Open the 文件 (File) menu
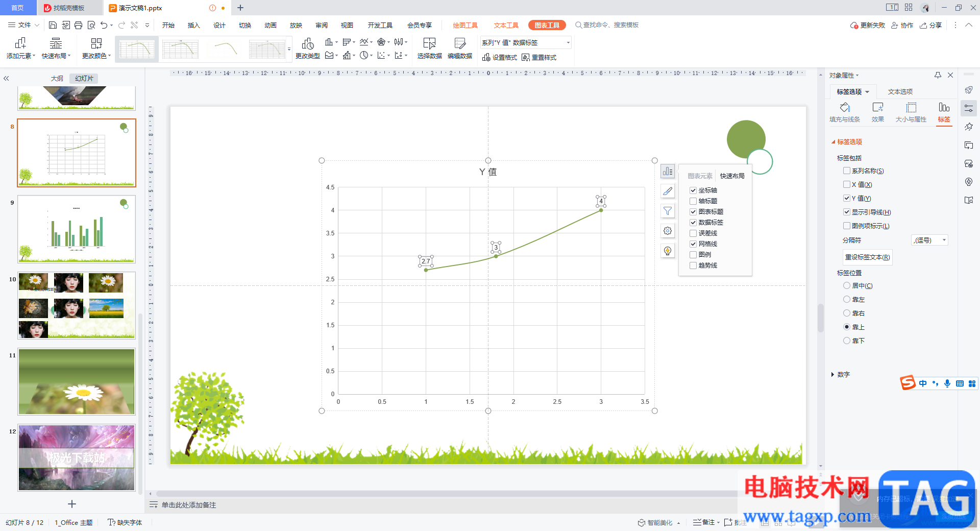The image size is (980, 531). (24, 25)
